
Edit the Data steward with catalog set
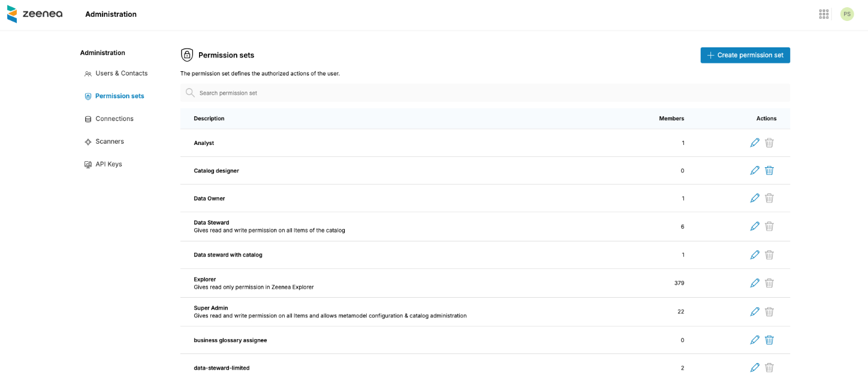[755, 255]
